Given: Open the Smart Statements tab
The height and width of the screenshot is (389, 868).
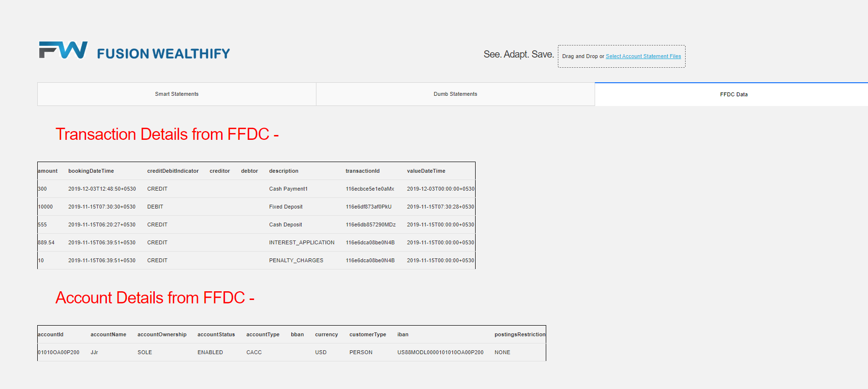Looking at the screenshot, I should pyautogui.click(x=177, y=94).
